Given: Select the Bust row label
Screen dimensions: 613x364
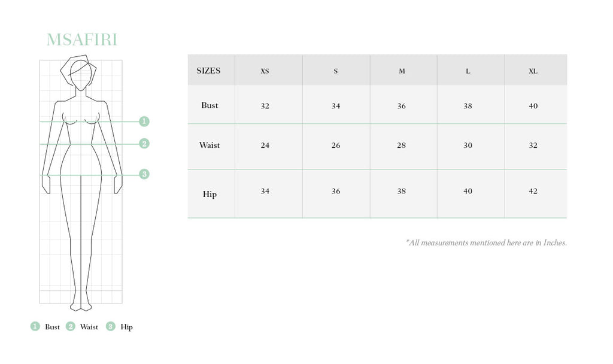Looking at the screenshot, I should (x=210, y=105).
